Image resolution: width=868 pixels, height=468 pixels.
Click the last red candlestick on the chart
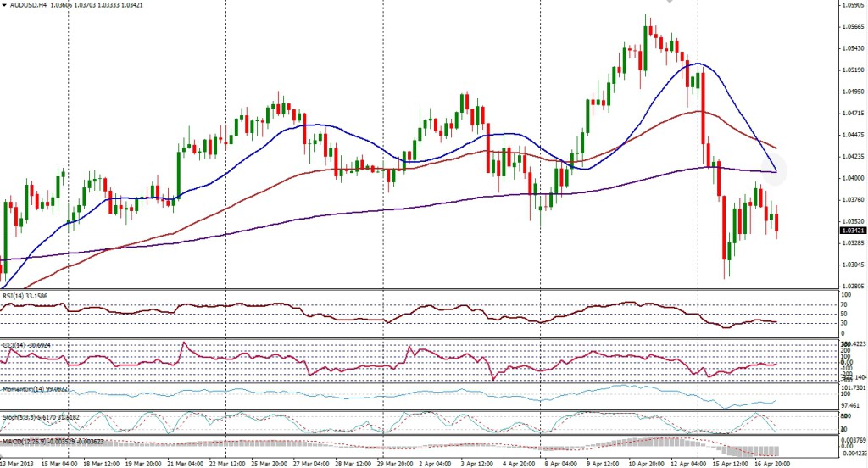776,222
